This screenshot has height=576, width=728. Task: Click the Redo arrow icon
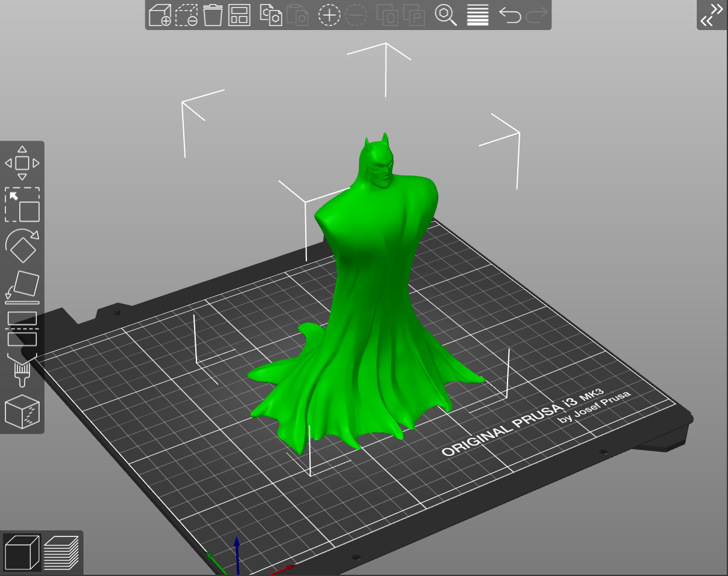536,15
